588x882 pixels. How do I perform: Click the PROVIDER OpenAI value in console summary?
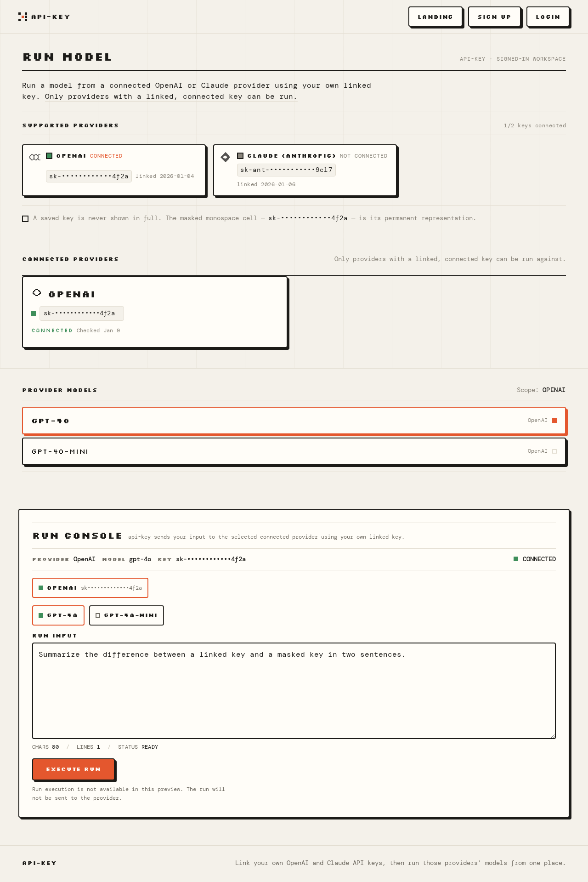click(x=85, y=559)
